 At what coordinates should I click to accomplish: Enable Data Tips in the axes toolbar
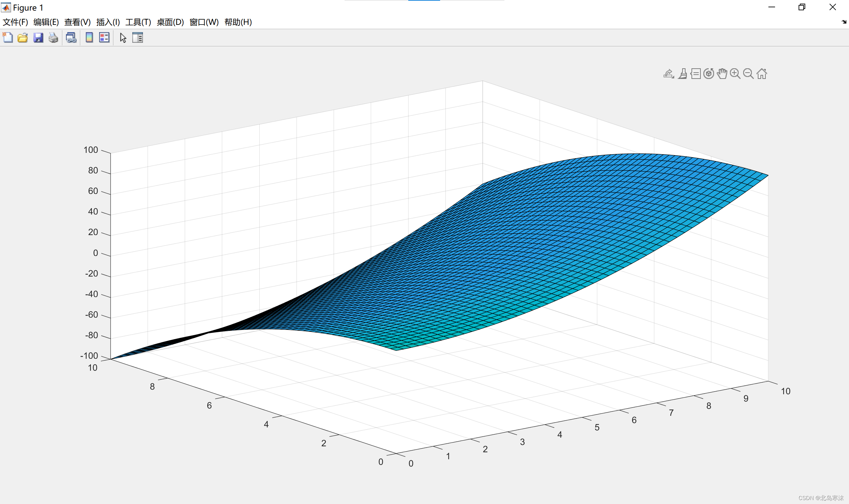coord(695,74)
